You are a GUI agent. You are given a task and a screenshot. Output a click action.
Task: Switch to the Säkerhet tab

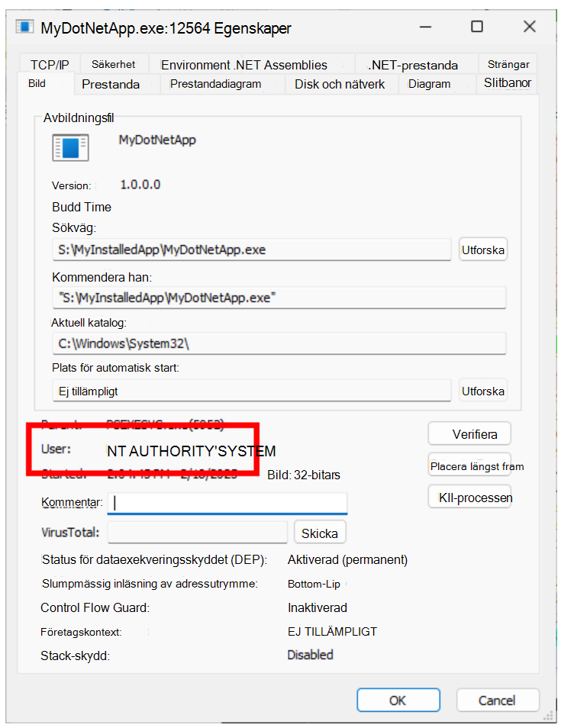click(113, 64)
